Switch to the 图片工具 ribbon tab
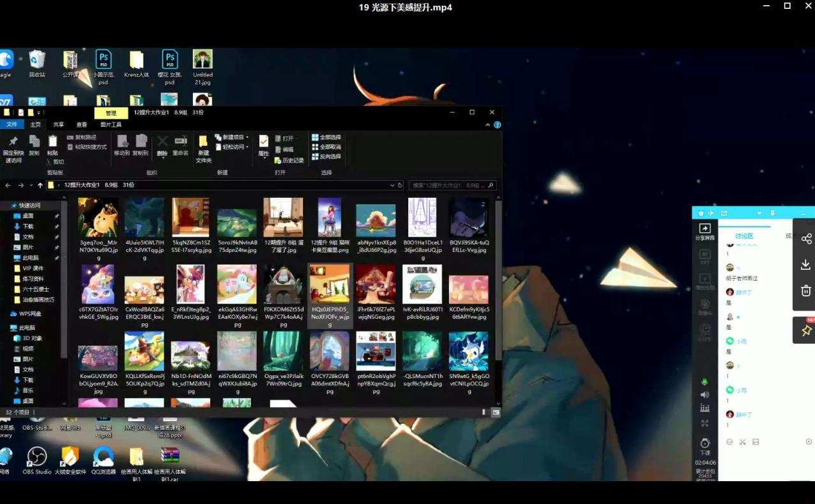This screenshot has height=504, width=815. [x=111, y=125]
